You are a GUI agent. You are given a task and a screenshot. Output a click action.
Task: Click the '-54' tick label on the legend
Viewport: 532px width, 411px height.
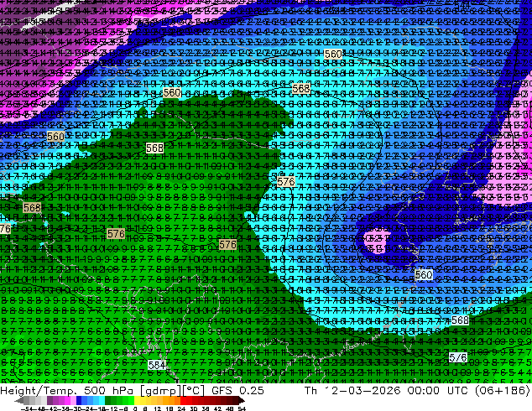(27, 408)
